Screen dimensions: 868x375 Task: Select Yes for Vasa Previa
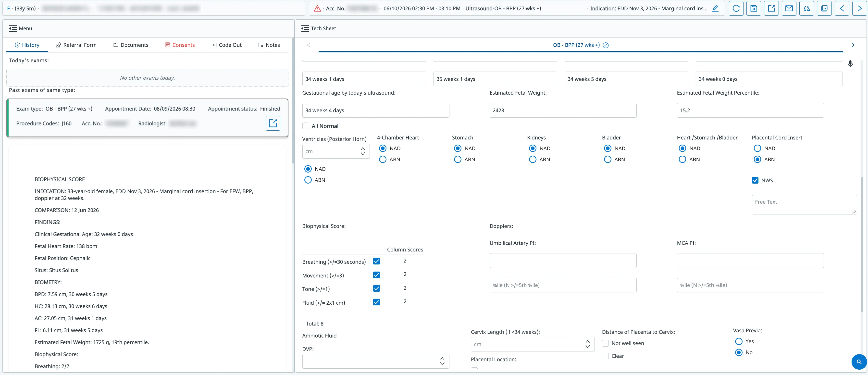tap(739, 341)
